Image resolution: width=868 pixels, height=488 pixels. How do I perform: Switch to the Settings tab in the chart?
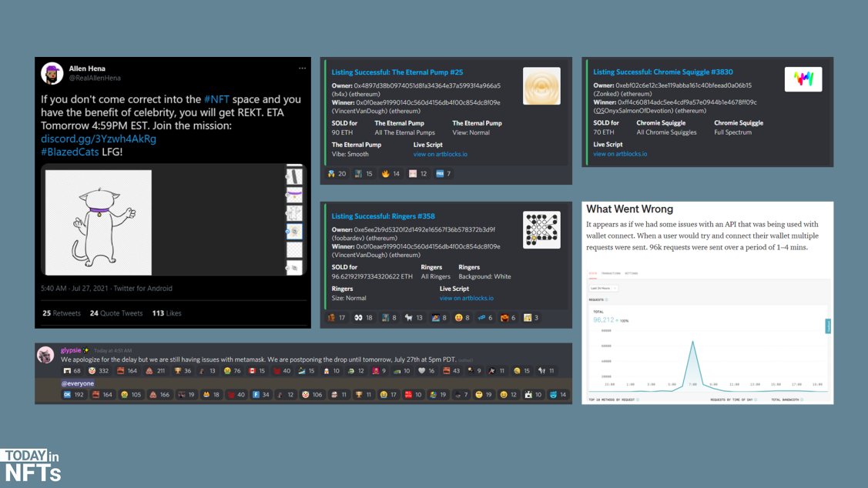pos(631,273)
